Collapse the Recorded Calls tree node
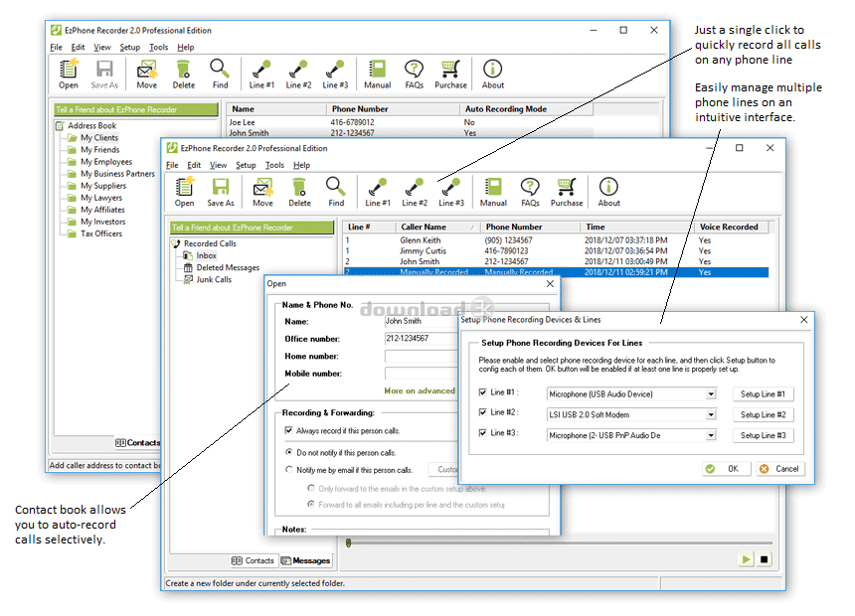 tap(176, 243)
